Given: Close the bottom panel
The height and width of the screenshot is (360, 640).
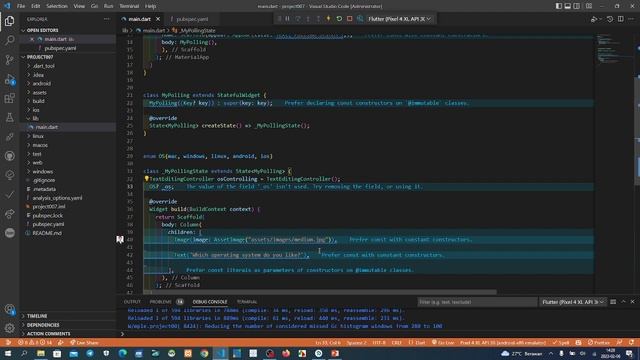Looking at the screenshot, I should 633,302.
